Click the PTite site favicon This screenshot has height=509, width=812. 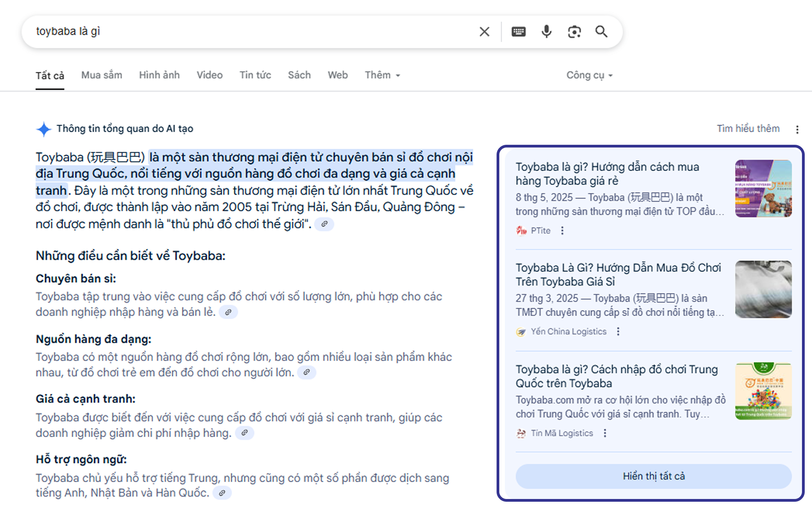pyautogui.click(x=521, y=231)
